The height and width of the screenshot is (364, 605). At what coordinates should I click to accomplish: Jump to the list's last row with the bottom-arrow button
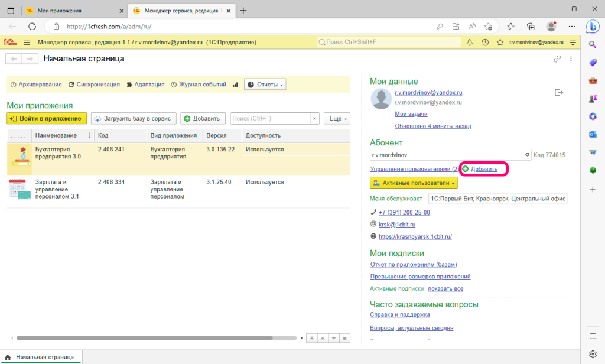[344, 338]
